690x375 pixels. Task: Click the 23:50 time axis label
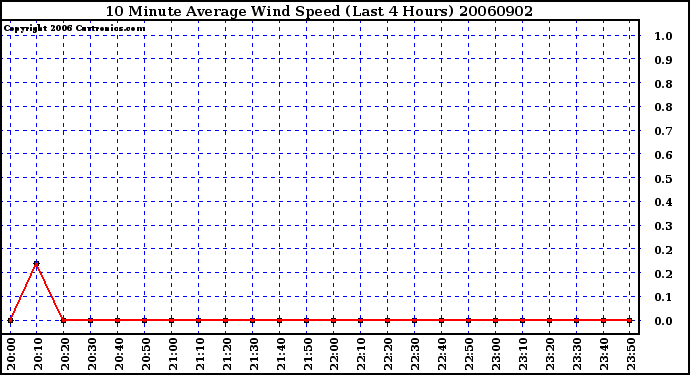[x=631, y=354]
